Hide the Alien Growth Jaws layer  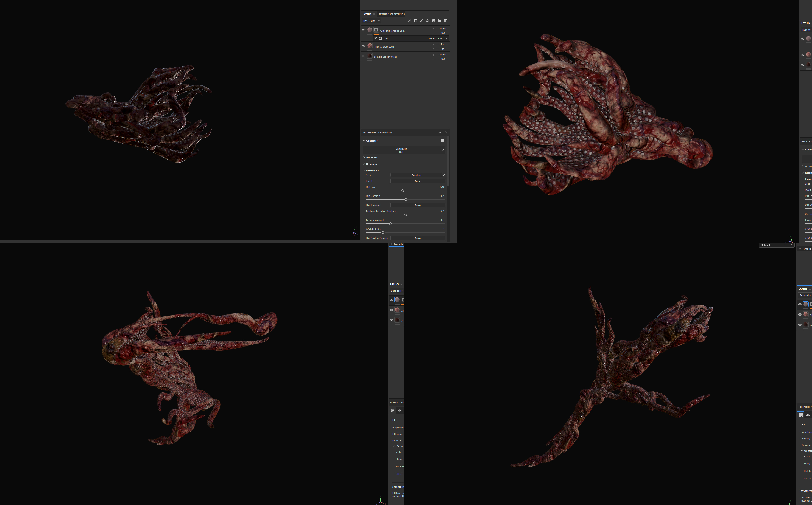click(x=364, y=46)
